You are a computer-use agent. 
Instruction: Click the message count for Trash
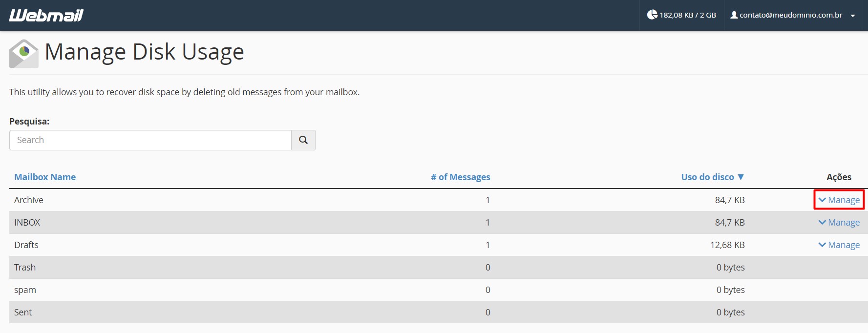tap(487, 267)
